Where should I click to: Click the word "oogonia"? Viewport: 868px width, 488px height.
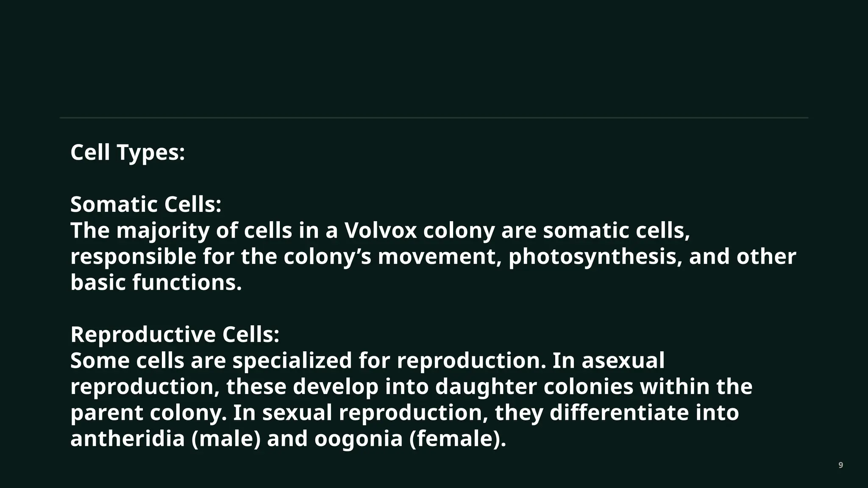pos(358,439)
